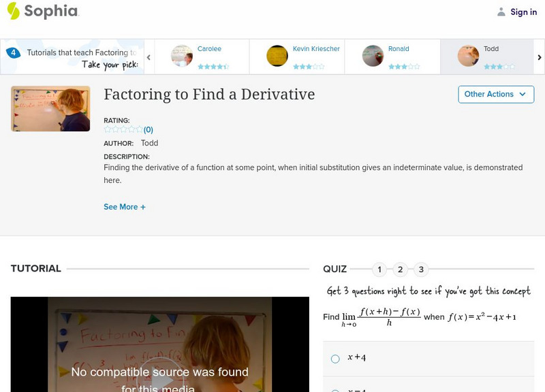Jump to quiz question 3
545x392 pixels.
(x=421, y=269)
